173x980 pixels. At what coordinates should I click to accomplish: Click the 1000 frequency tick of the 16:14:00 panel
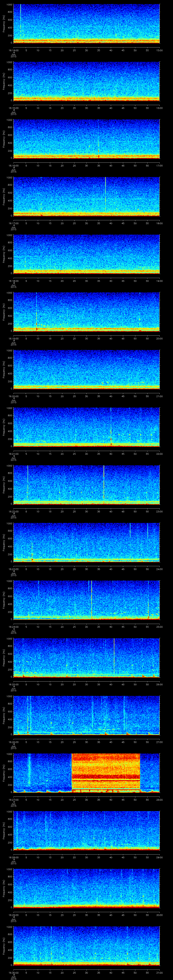(x=9, y=5)
